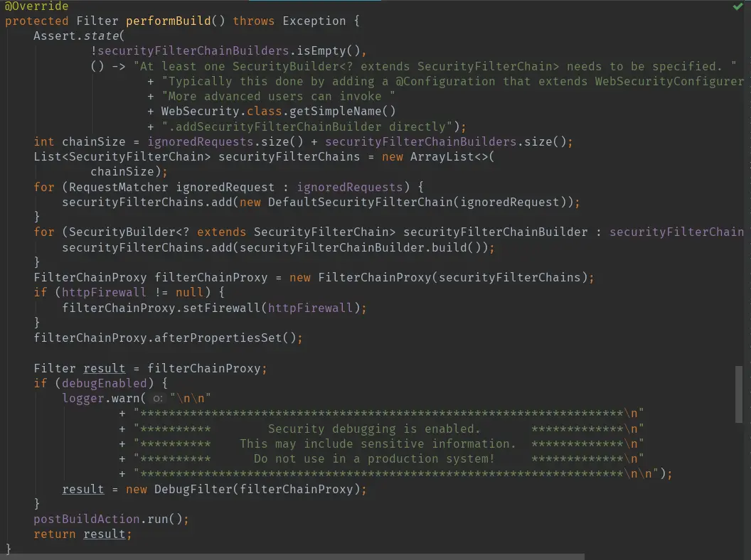Click the "o:" parameter name hint
This screenshot has width=751, height=560.
(x=156, y=399)
